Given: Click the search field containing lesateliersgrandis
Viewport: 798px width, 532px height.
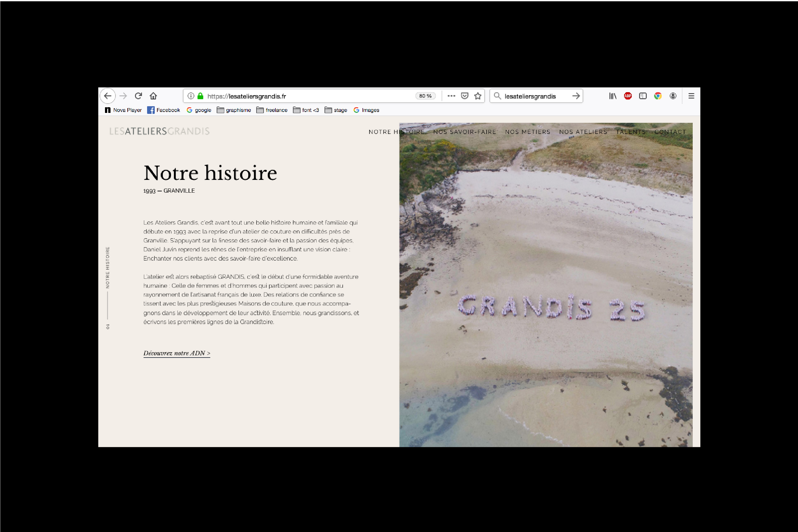Looking at the screenshot, I should (536, 96).
